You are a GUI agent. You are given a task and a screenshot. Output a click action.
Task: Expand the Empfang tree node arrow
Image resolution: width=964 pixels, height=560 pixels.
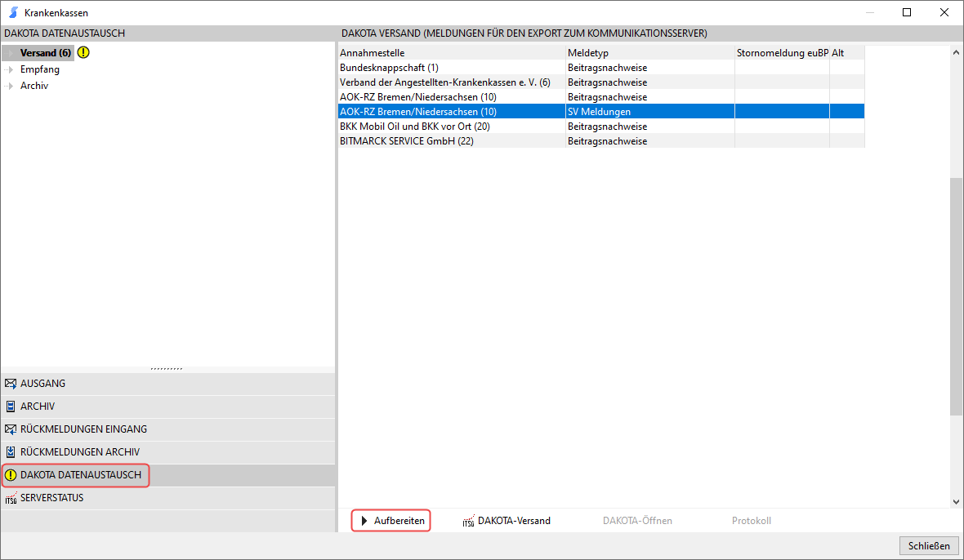11,69
